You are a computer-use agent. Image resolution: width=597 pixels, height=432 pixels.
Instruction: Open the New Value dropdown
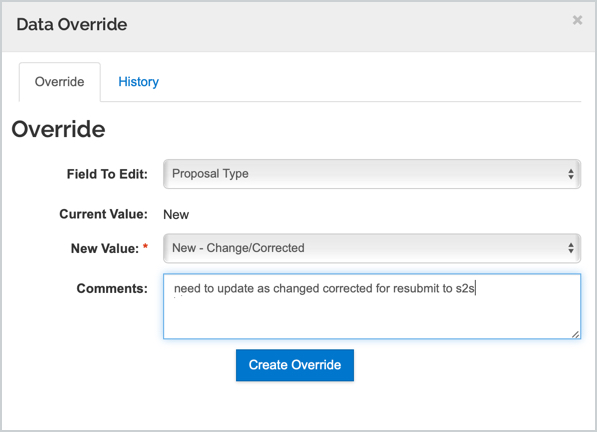(x=372, y=248)
